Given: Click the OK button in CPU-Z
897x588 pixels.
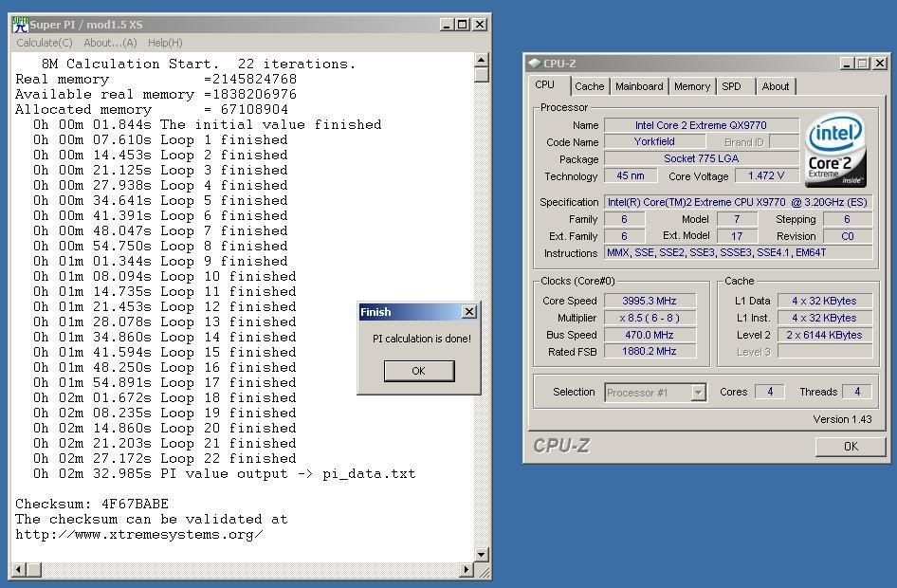Looking at the screenshot, I should 851,446.
